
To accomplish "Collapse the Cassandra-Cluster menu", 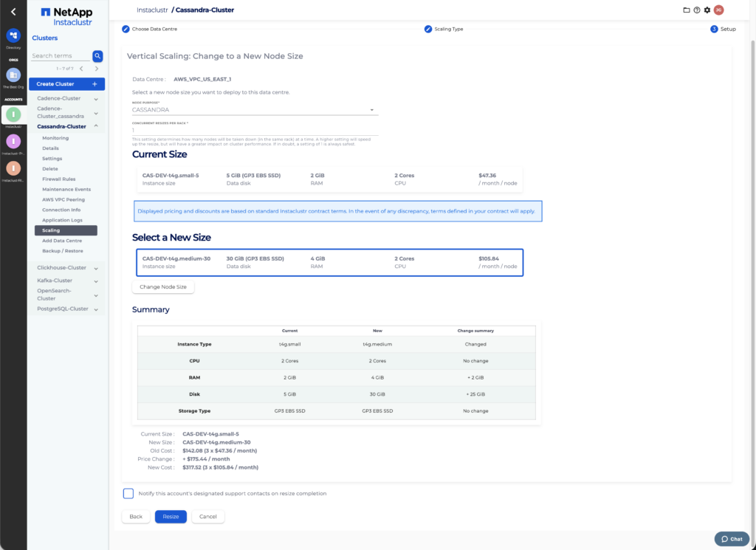I will 96,126.
